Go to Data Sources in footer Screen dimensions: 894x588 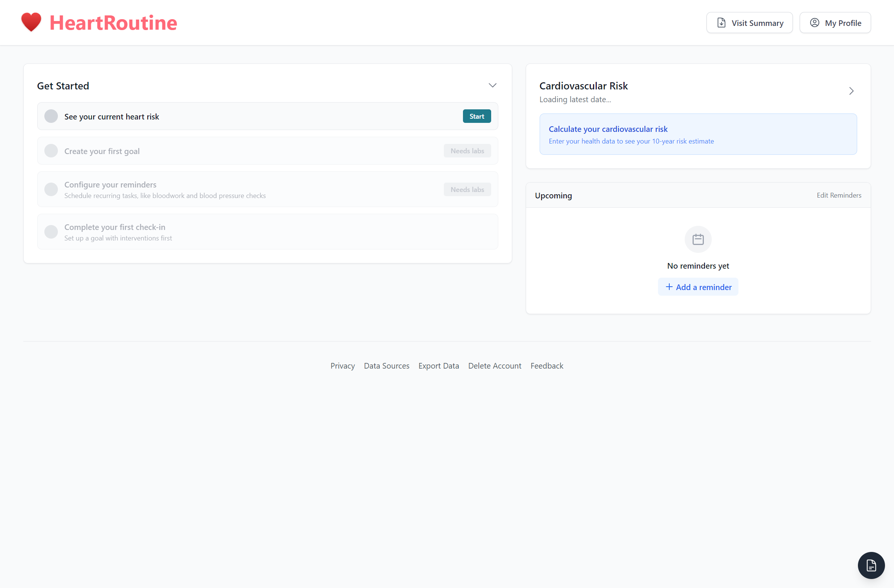(386, 366)
